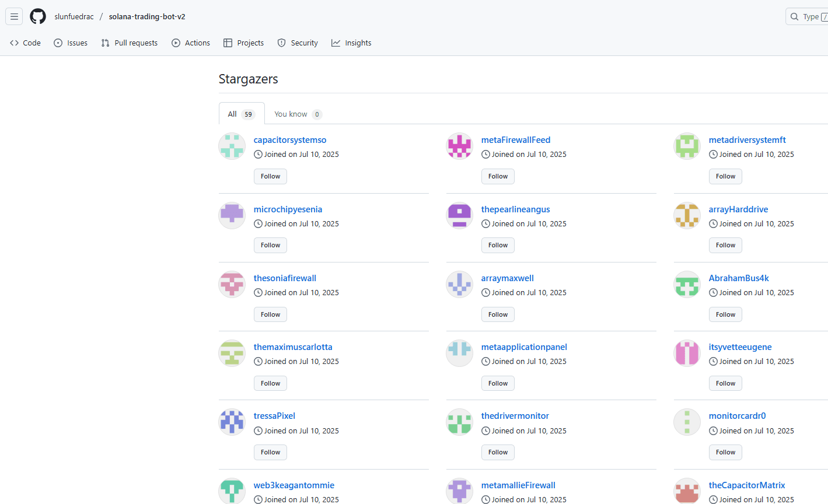The image size is (828, 504).
Task: Open monitorcardr0 avatar
Action: tap(687, 422)
